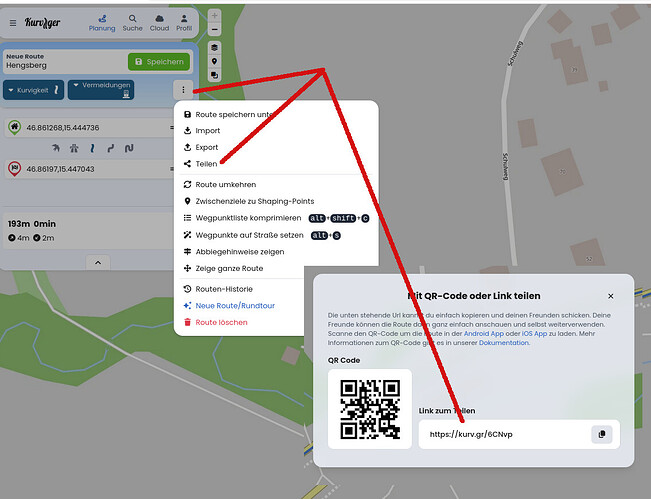This screenshot has width=651, height=499.
Task: Select Route umkehren menu entry
Action: 225,184
